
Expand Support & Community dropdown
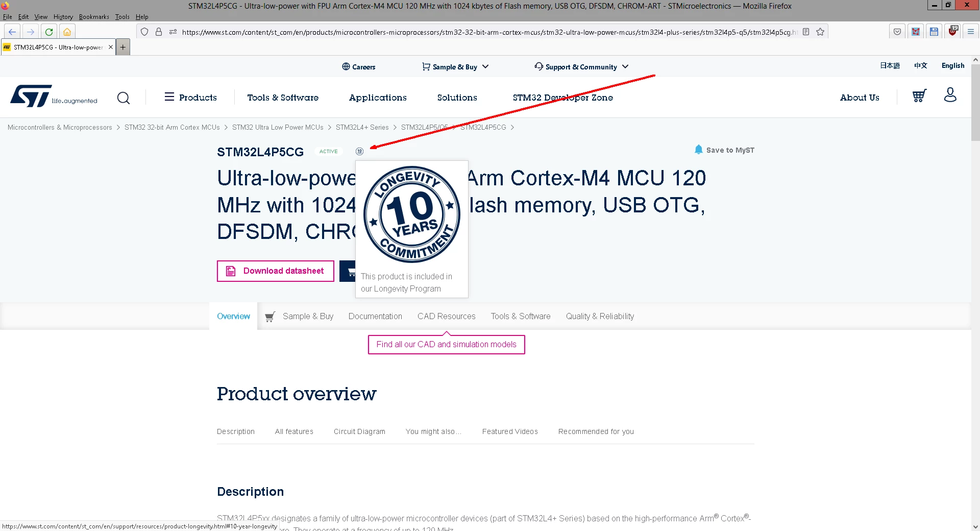coord(581,67)
